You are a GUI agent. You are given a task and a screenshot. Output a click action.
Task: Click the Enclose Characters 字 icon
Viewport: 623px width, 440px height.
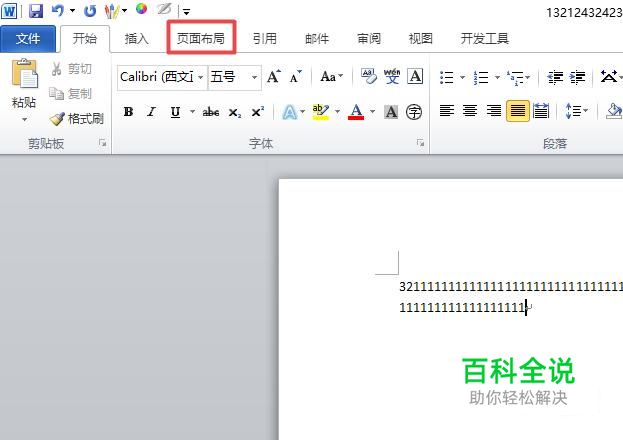[414, 112]
